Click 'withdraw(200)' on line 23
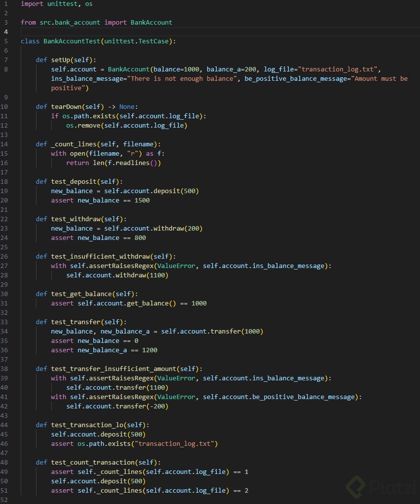Viewport: 420px width, 504px height. click(x=178, y=228)
